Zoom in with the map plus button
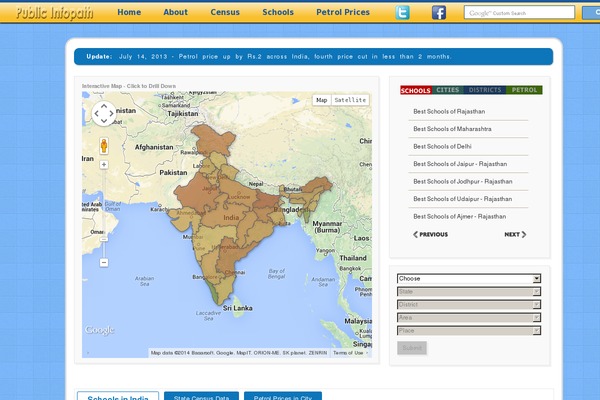 tap(104, 165)
